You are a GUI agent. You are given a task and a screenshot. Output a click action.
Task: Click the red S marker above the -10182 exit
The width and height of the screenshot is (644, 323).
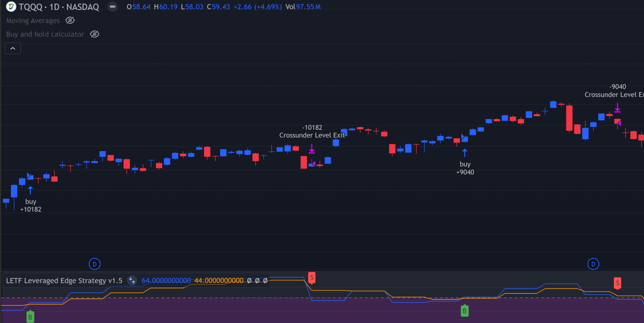tap(312, 278)
